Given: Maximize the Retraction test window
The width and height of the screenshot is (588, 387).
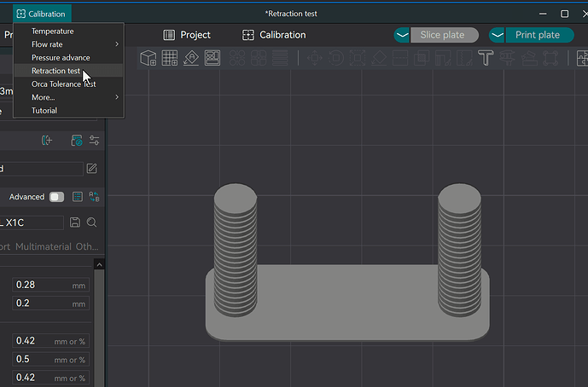Looking at the screenshot, I should point(564,14).
